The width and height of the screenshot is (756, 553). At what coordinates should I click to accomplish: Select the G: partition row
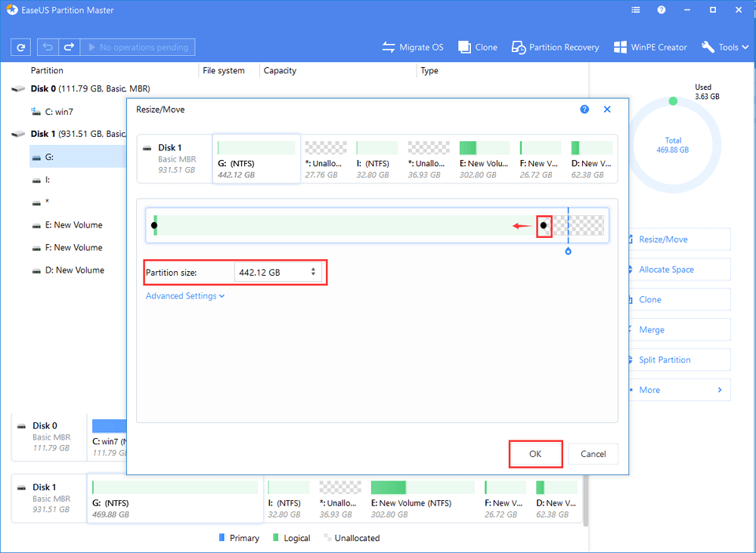tap(78, 157)
